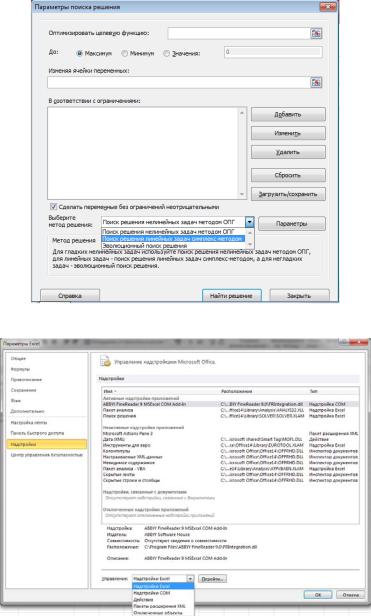Click the Удалить button
Viewport: 371px width, 616px height.
coord(288,152)
